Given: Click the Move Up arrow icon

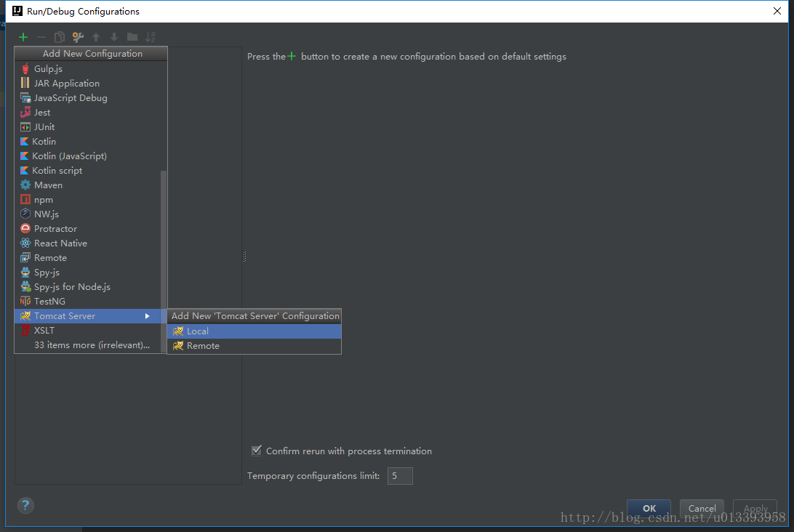Looking at the screenshot, I should pos(96,37).
